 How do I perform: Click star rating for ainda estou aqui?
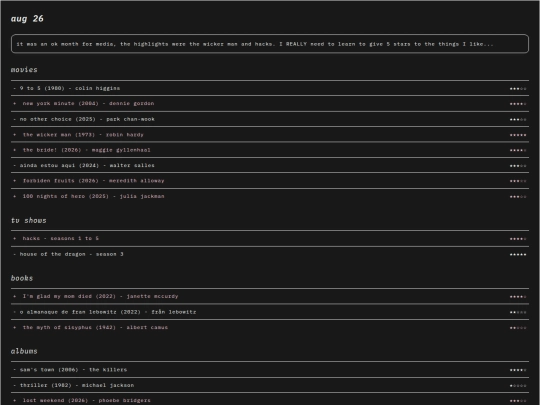[x=518, y=166]
